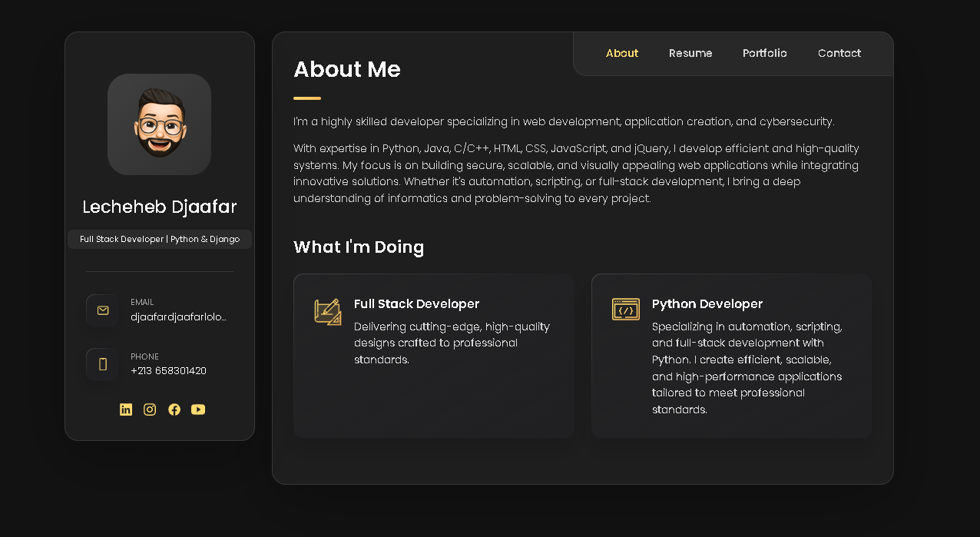Viewport: 980px width, 537px height.
Task: Click the About Me heading
Action: (347, 70)
